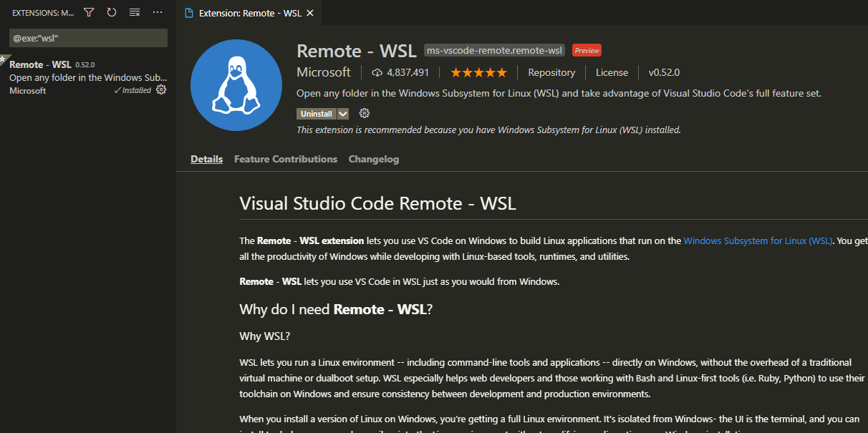Click the five-star rating for Remote - WSL

[478, 72]
